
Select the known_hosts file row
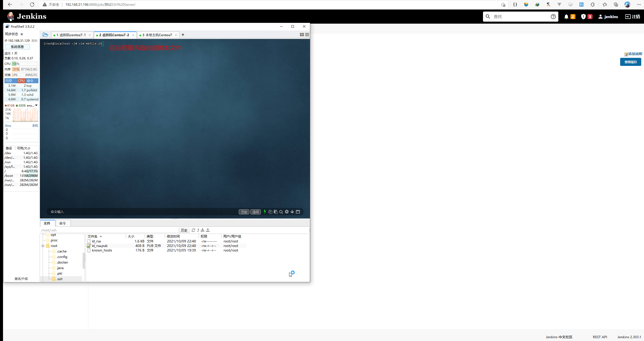pos(166,250)
